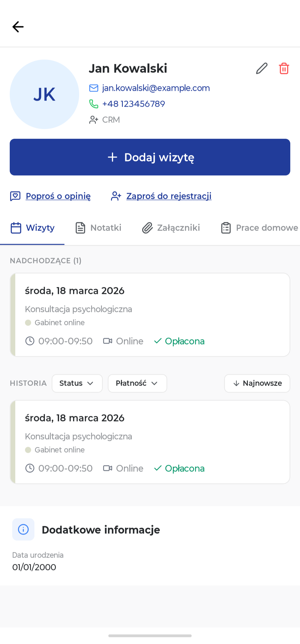The width and height of the screenshot is (300, 644).
Task: Select the Prace domowe tab
Action: 259,228
